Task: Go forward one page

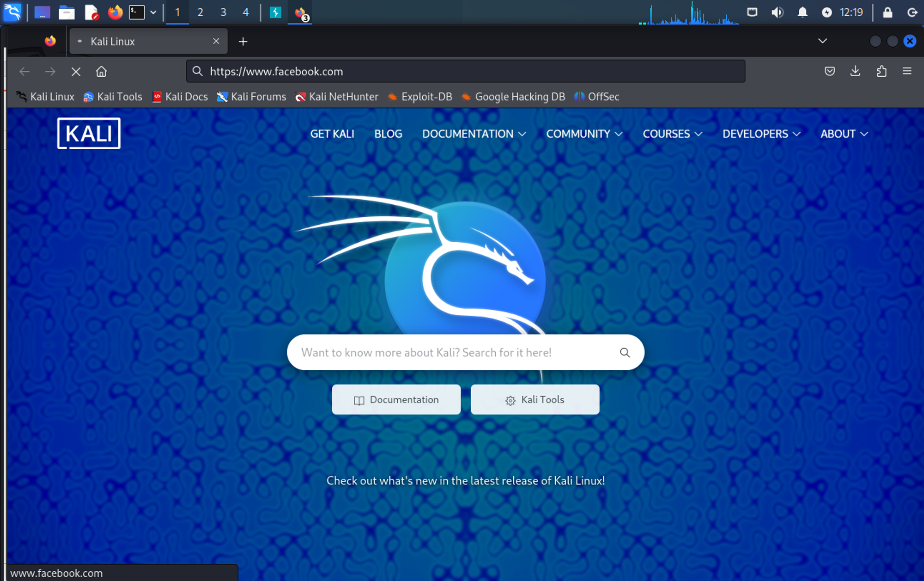Action: 50,72
